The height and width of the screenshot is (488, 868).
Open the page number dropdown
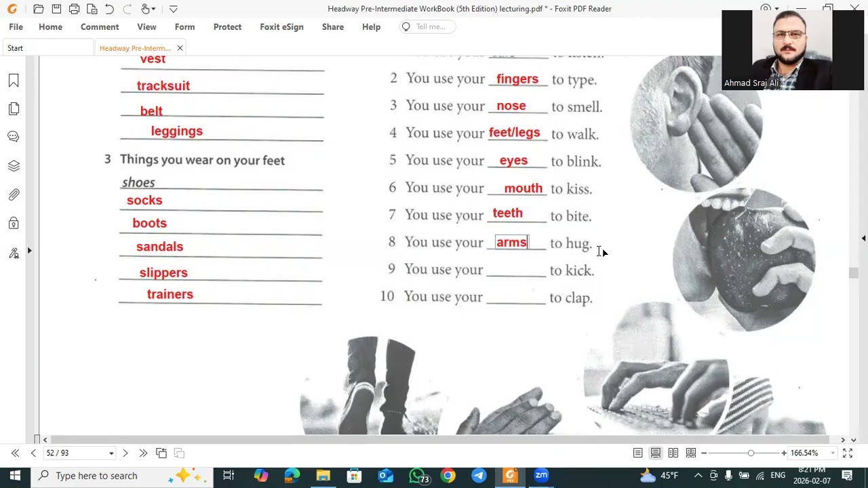click(111, 453)
